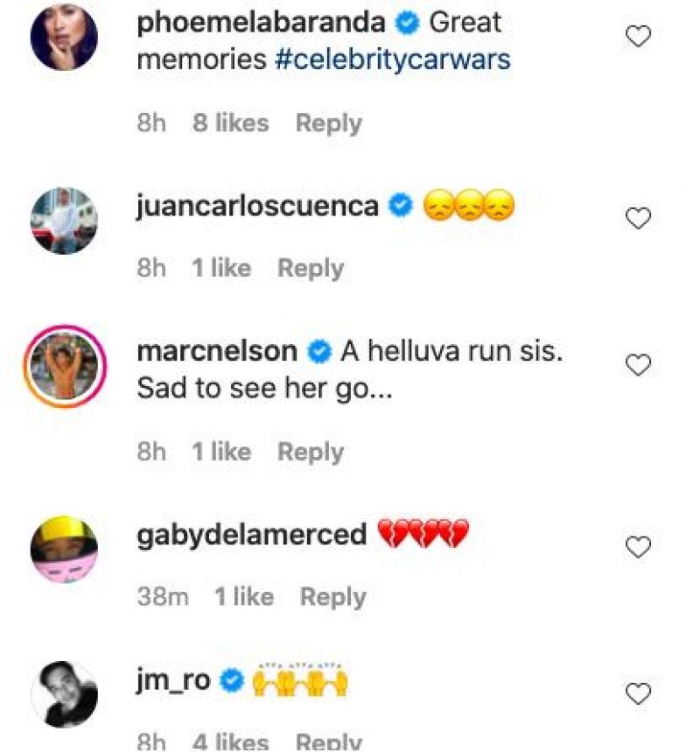
Task: Open phoemelabaranda's profile picture
Action: 64,37
